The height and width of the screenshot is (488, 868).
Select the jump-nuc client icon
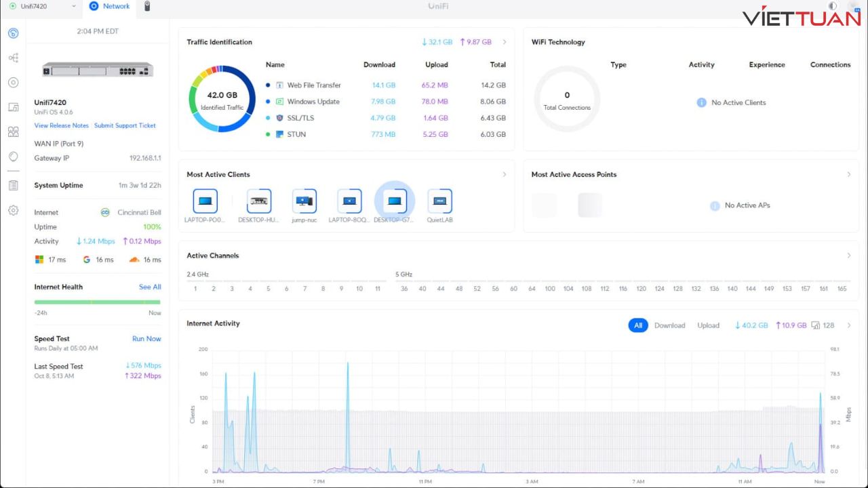click(x=304, y=201)
